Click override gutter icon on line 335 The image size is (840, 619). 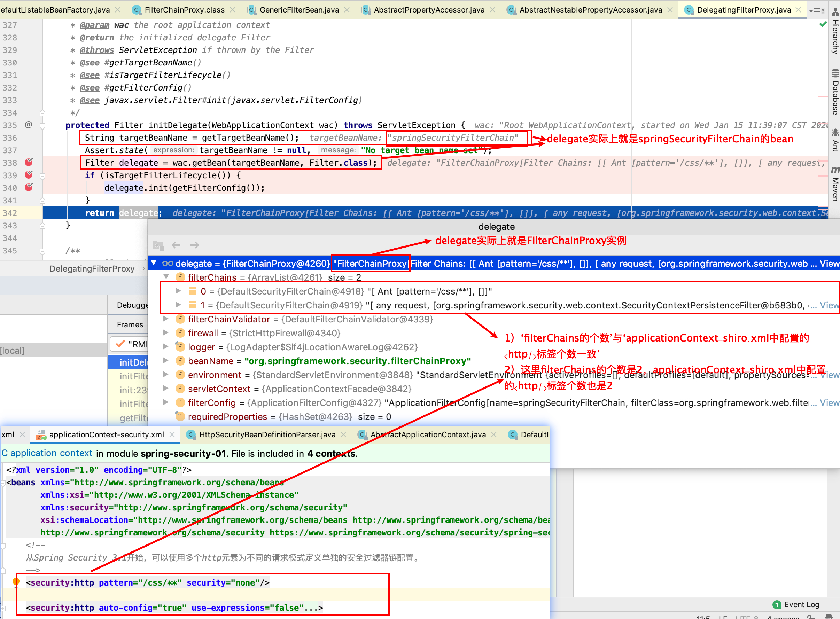(29, 125)
